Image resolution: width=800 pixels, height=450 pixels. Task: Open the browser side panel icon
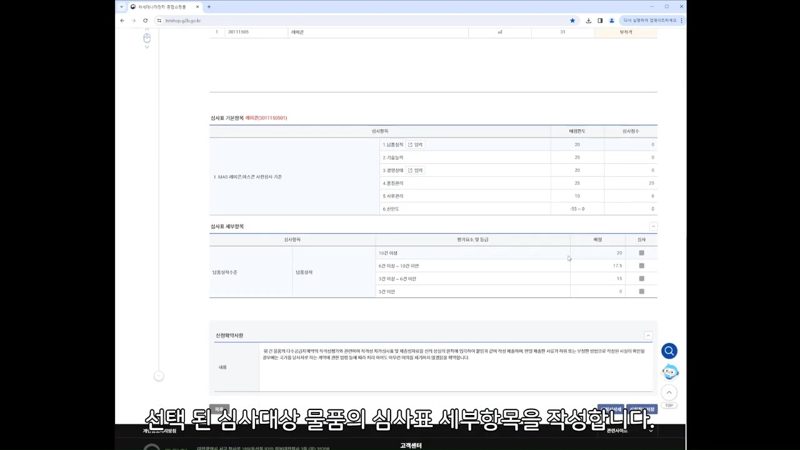[600, 21]
